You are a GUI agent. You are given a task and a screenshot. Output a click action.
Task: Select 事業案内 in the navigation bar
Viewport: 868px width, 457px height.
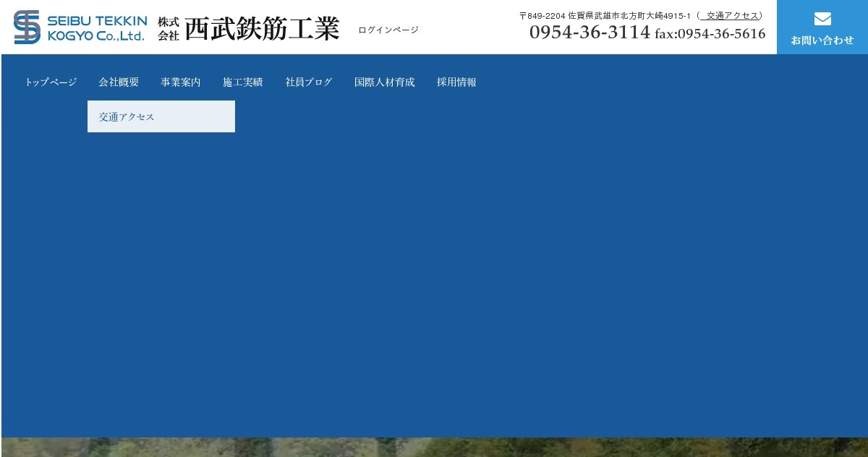coord(181,82)
